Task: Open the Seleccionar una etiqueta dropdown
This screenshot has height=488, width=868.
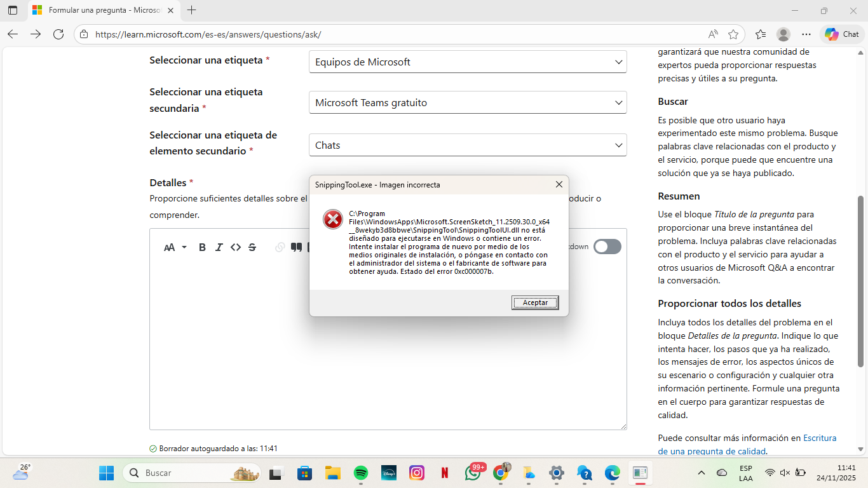Action: (467, 62)
